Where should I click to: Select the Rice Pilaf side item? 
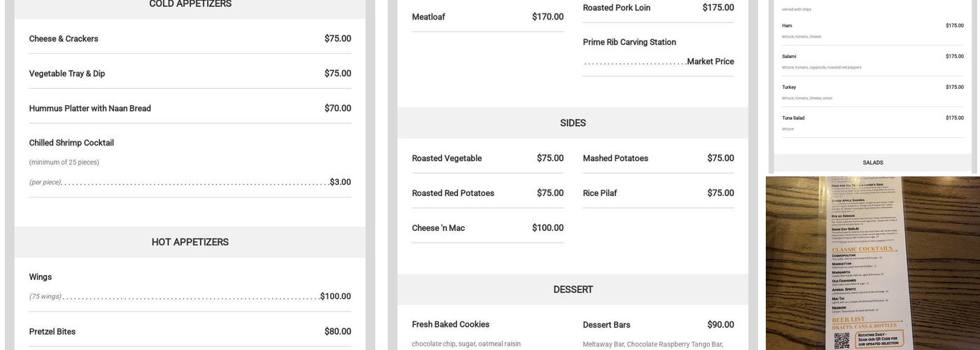(x=600, y=193)
